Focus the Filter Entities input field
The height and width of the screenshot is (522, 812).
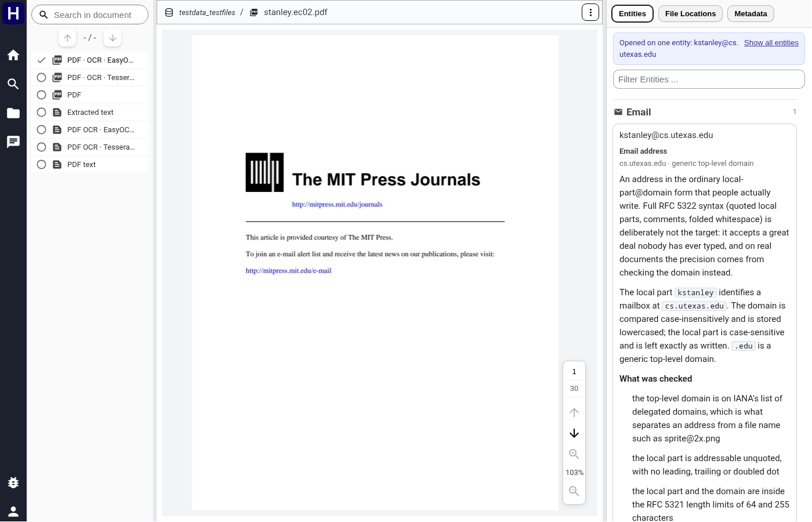[709, 79]
